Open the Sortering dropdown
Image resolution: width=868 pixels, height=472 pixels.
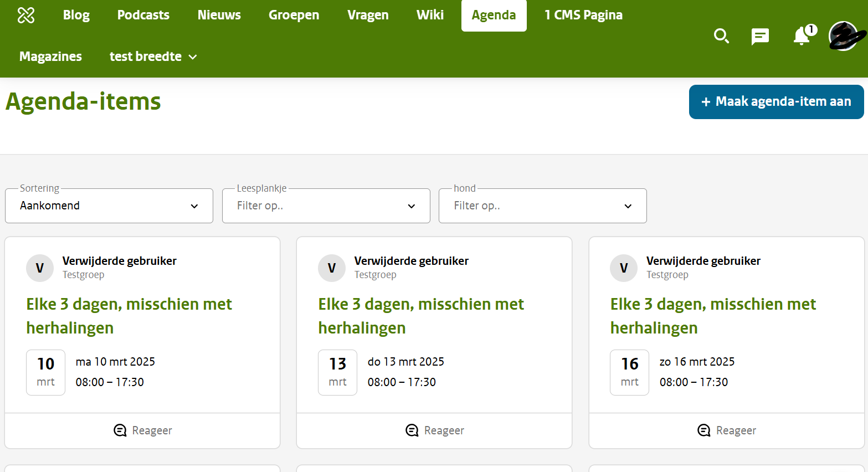point(109,206)
